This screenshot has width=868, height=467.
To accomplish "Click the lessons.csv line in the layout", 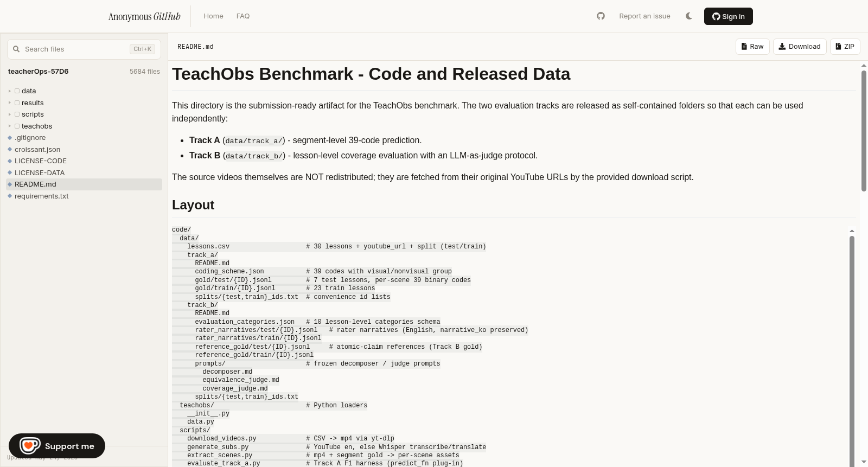I will pyautogui.click(x=329, y=246).
